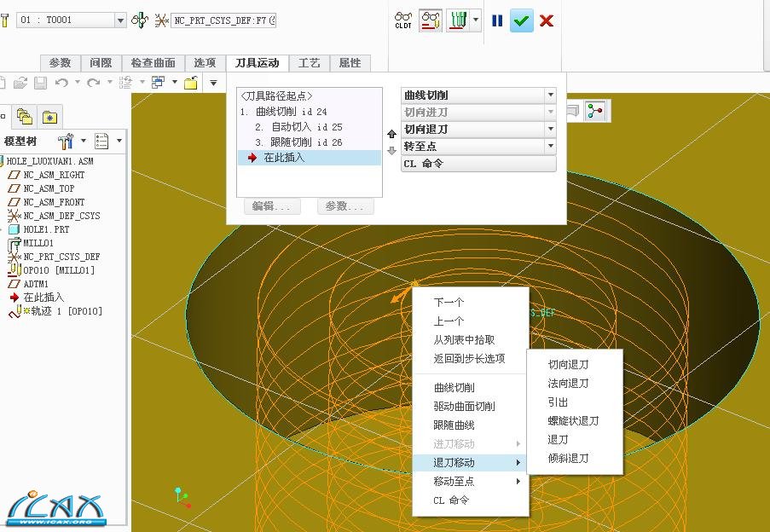
Task: Open the quick access toolbar customize arrow
Action: 214,83
